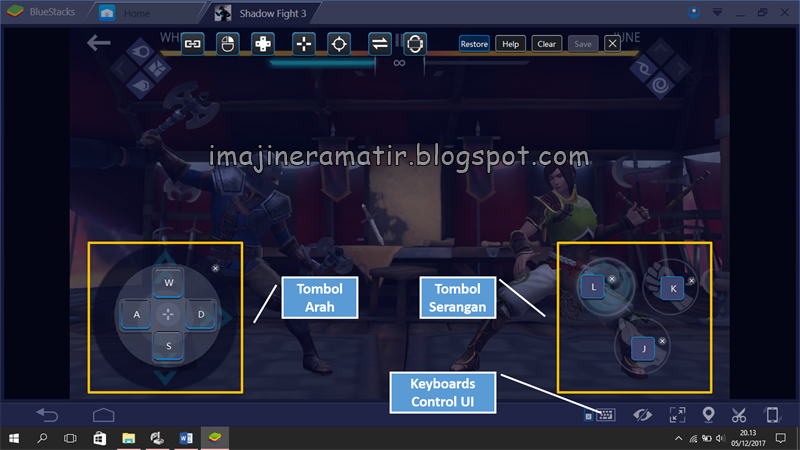This screenshot has width=800, height=450.
Task: Open Windows taskbar search
Action: (42, 438)
